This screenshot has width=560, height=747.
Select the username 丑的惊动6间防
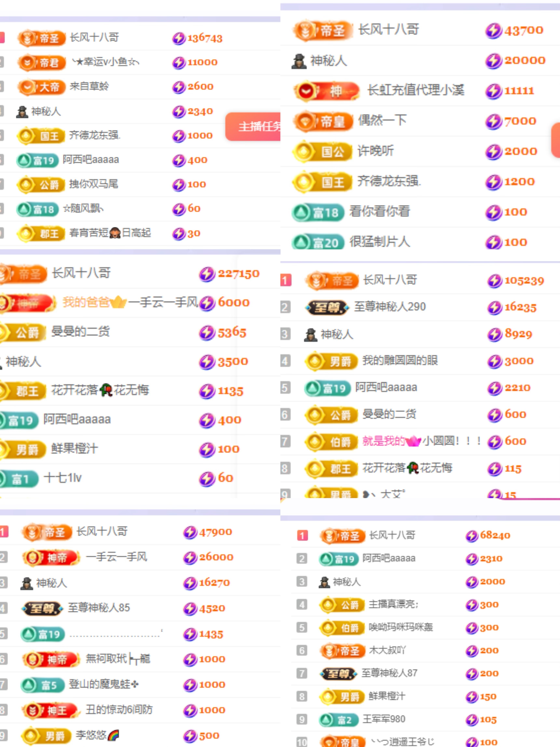pos(119,710)
